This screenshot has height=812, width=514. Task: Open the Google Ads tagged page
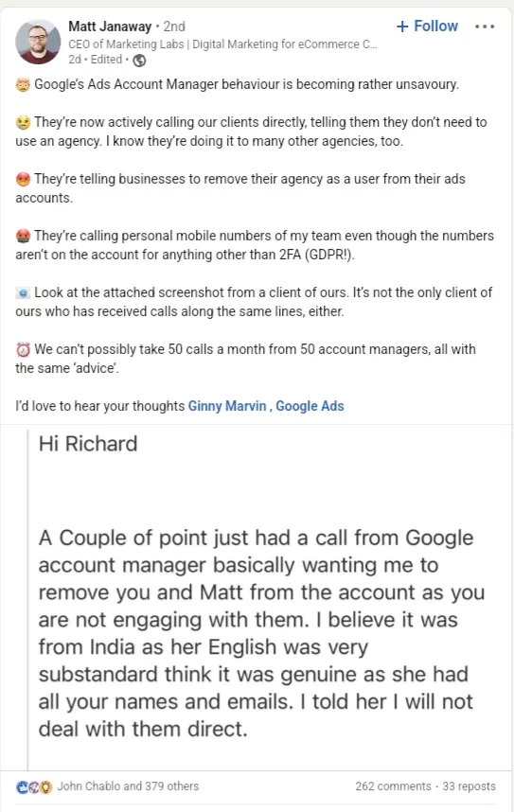tap(310, 406)
